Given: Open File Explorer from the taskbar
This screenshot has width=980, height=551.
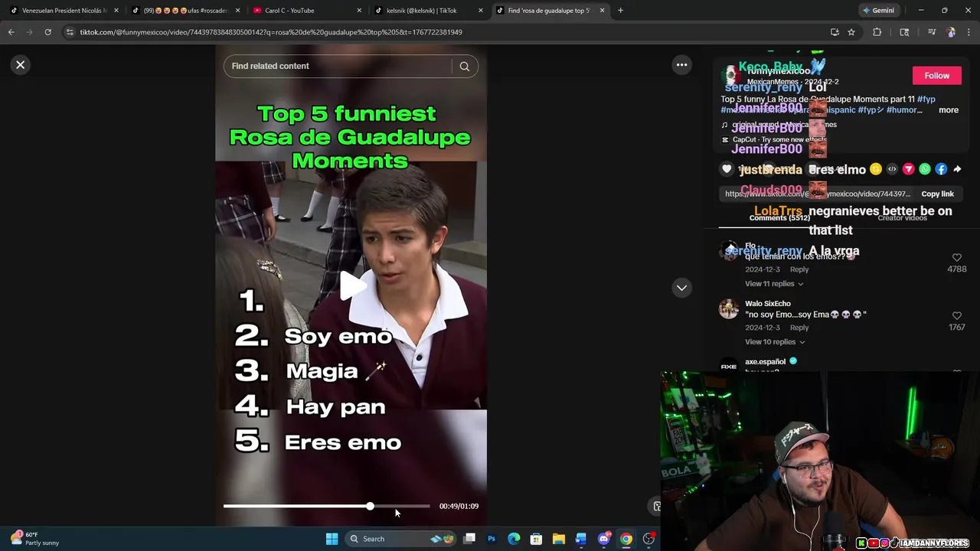Looking at the screenshot, I should click(x=559, y=539).
